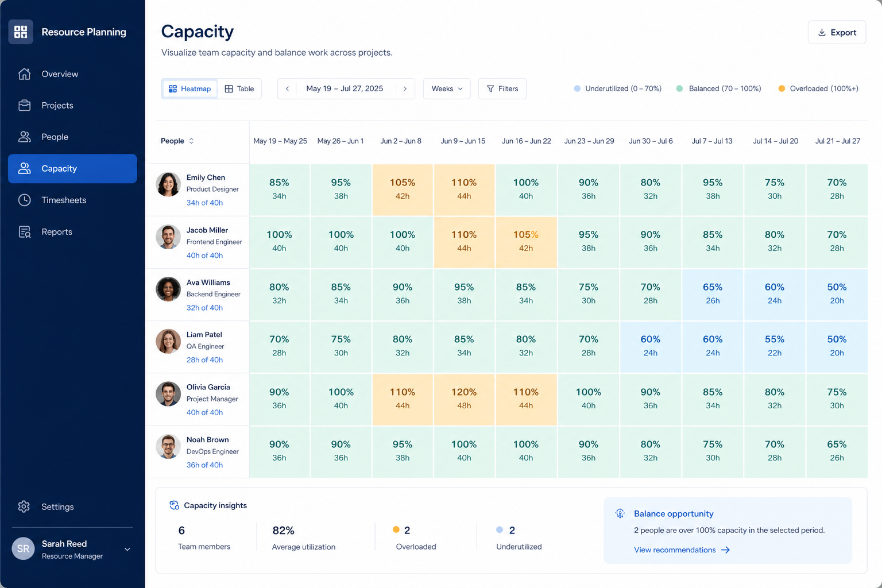Click the Filters funnel icon

tap(490, 88)
